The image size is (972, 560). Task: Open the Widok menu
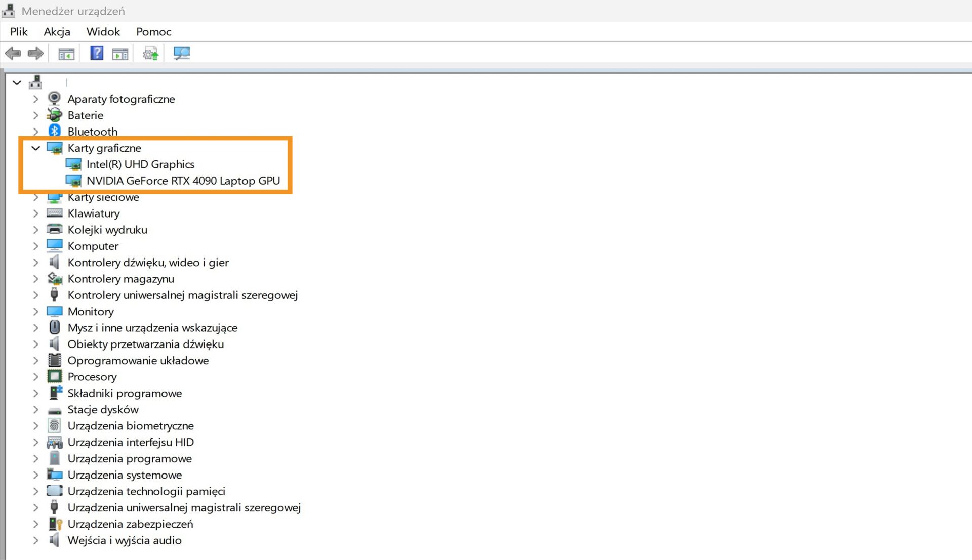coord(103,32)
